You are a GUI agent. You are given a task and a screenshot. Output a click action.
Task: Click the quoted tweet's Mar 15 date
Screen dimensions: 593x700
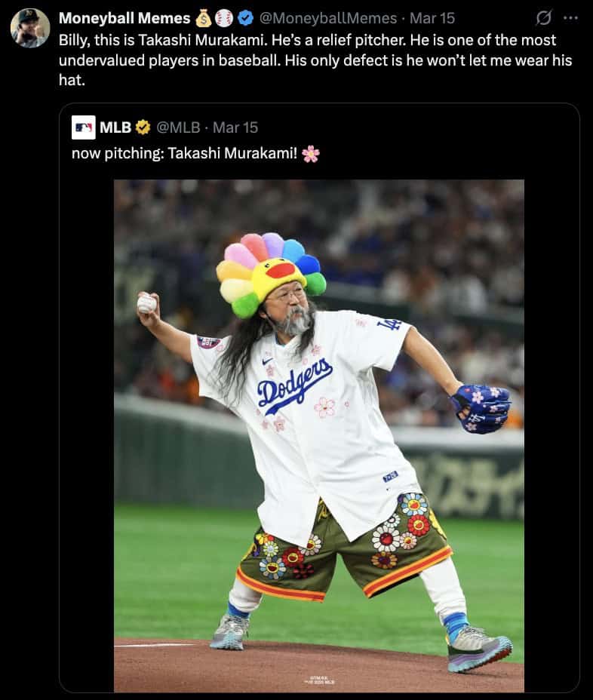click(235, 127)
